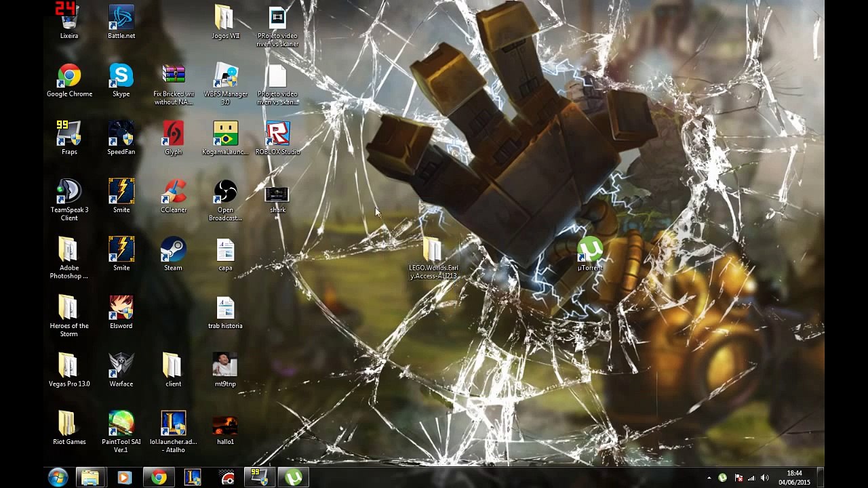The image size is (868, 488).
Task: Select the PaintTool SAI Ver.1 shortcut
Action: click(x=121, y=432)
